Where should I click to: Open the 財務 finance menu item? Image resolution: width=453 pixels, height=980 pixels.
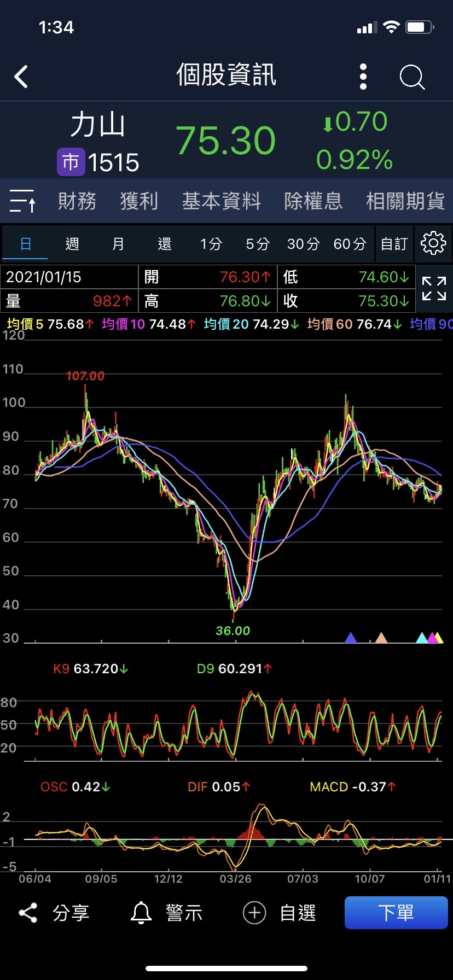pyautogui.click(x=77, y=201)
